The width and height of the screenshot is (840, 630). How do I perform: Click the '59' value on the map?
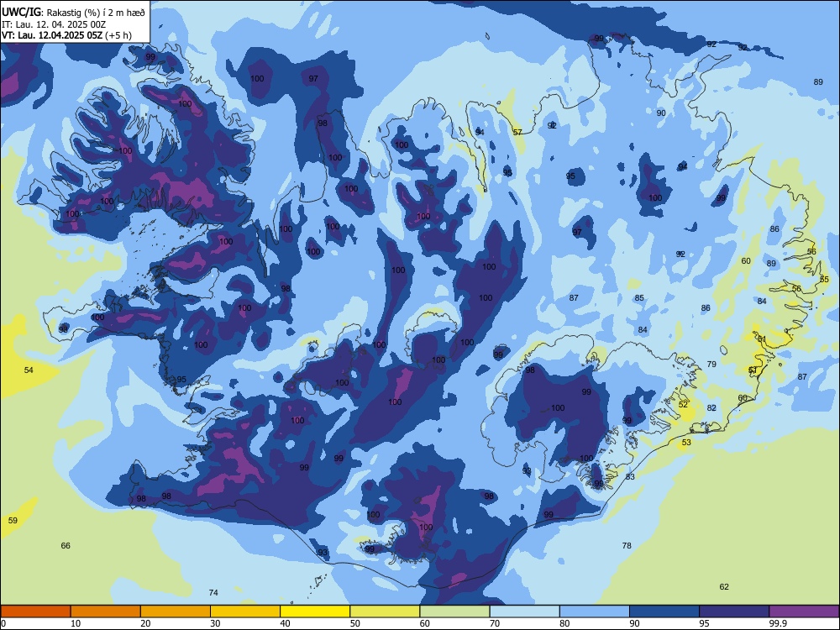pyautogui.click(x=13, y=520)
